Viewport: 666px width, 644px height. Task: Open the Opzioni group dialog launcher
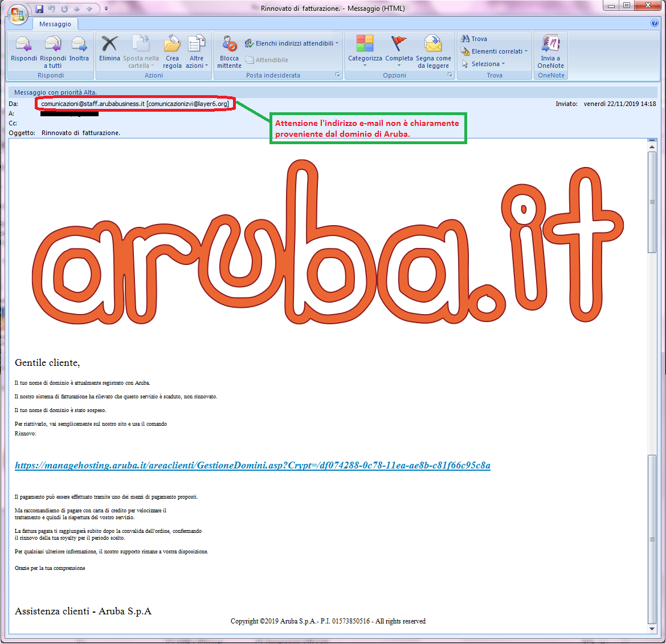pyautogui.click(x=450, y=75)
